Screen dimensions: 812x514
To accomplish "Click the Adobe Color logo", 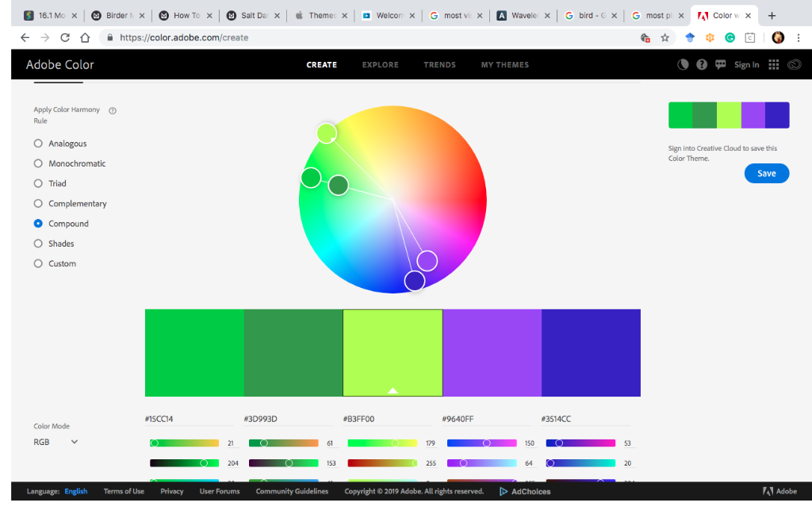I will [x=59, y=64].
